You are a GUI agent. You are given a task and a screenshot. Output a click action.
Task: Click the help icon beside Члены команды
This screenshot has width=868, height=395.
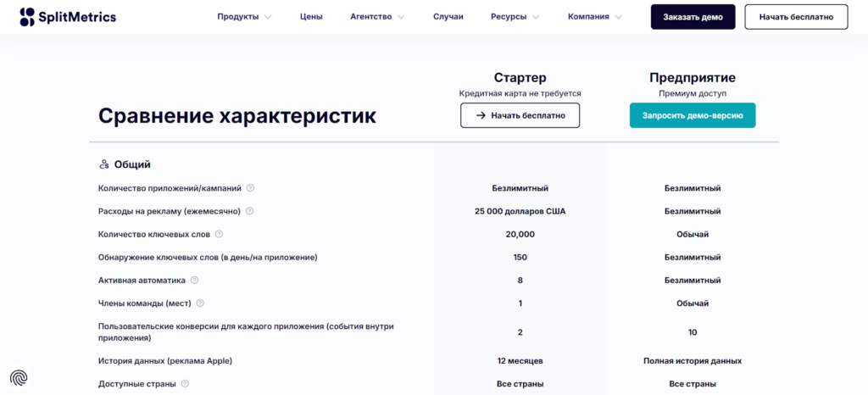(200, 303)
